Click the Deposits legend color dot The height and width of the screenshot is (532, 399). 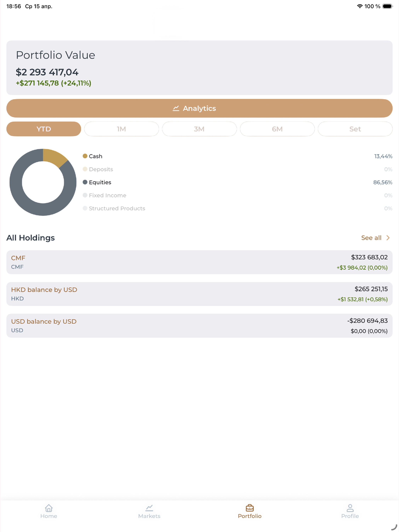(85, 169)
